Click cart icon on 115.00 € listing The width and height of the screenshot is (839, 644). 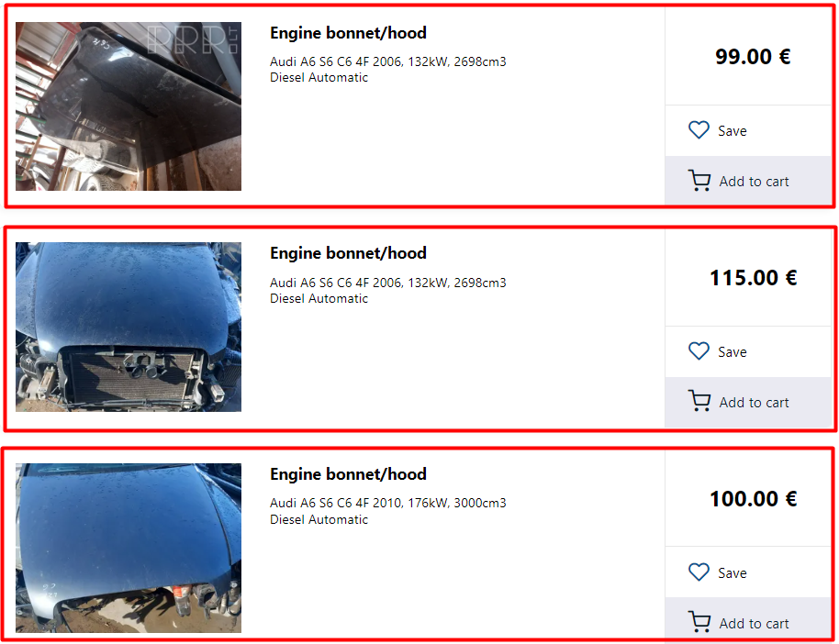(x=699, y=402)
